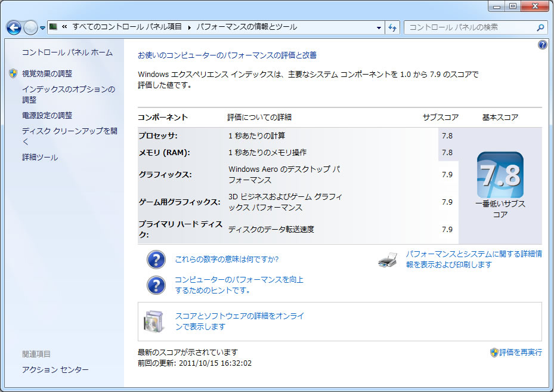Click the refresh icon beside address bar
This screenshot has height=392, width=554.
392,27
